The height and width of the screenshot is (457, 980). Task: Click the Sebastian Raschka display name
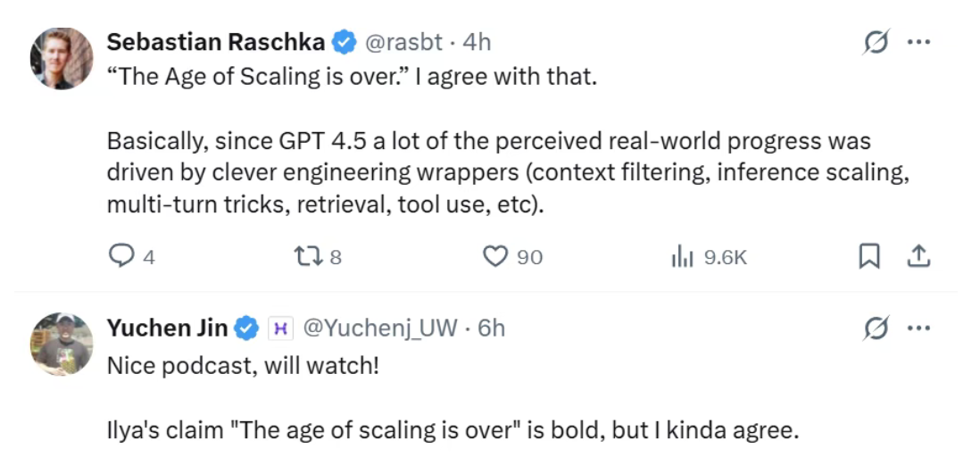click(x=216, y=42)
